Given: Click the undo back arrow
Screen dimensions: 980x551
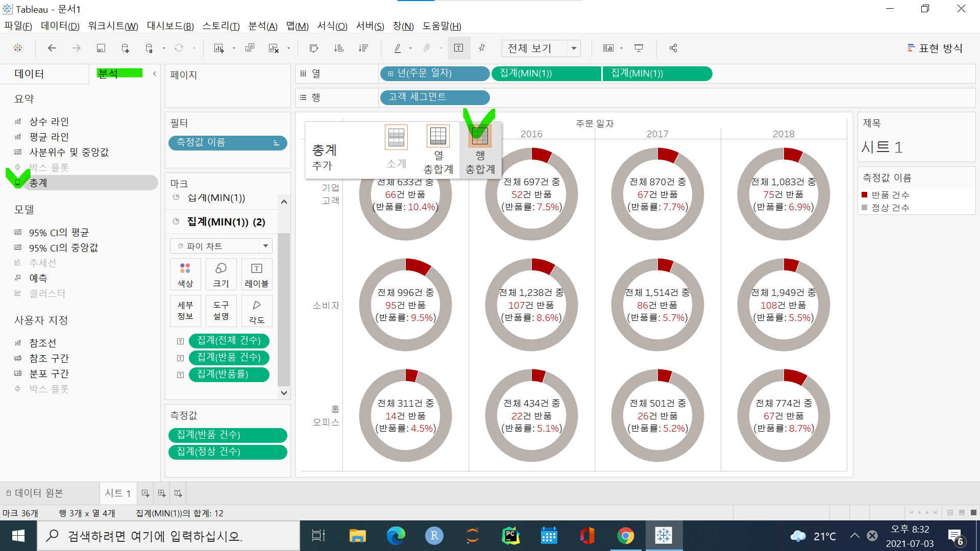Looking at the screenshot, I should 52,48.
